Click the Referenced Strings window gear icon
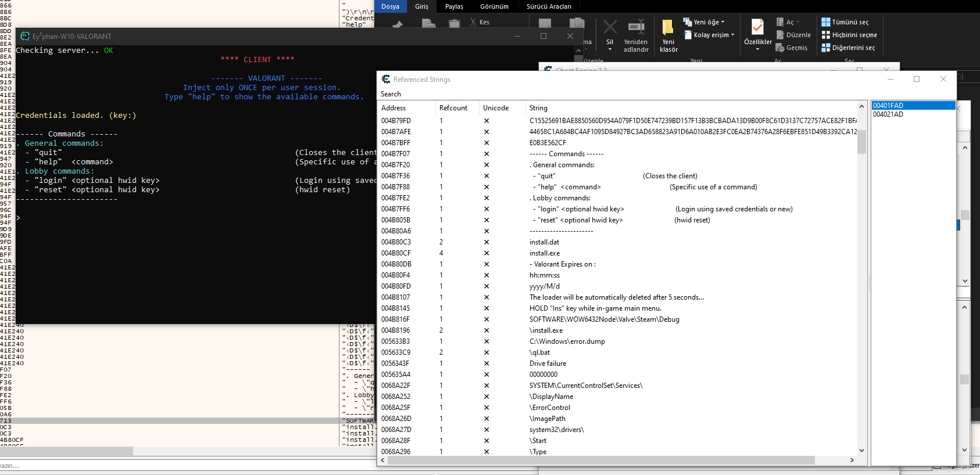This screenshot has width=980, height=475. [386, 79]
